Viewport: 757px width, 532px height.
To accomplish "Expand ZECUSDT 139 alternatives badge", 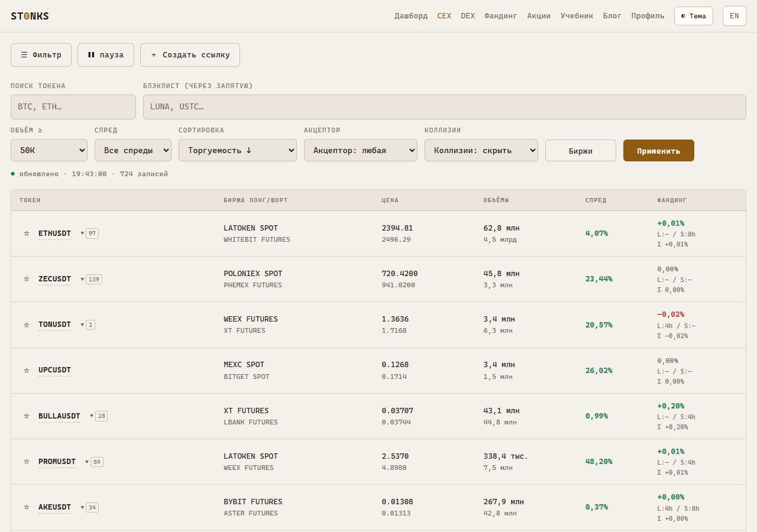I will [91, 279].
